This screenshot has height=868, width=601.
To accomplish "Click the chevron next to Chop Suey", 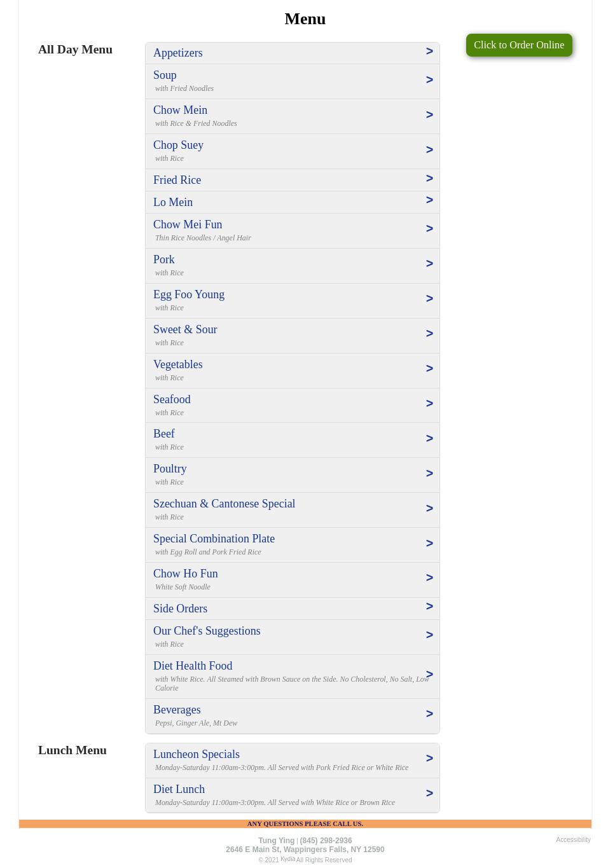I will [x=429, y=150].
